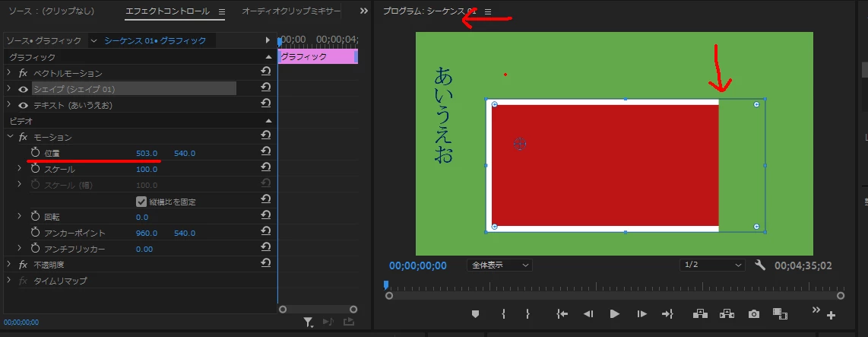Go to In point

562,313
